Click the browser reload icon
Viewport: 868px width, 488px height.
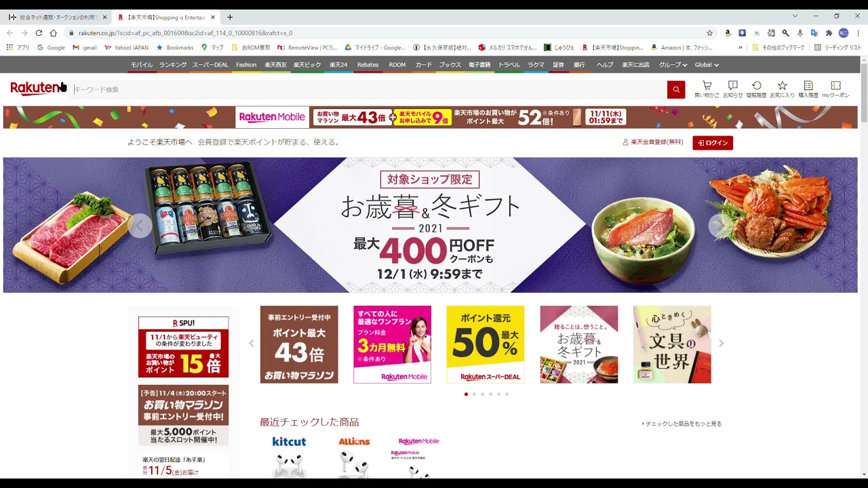coord(39,33)
